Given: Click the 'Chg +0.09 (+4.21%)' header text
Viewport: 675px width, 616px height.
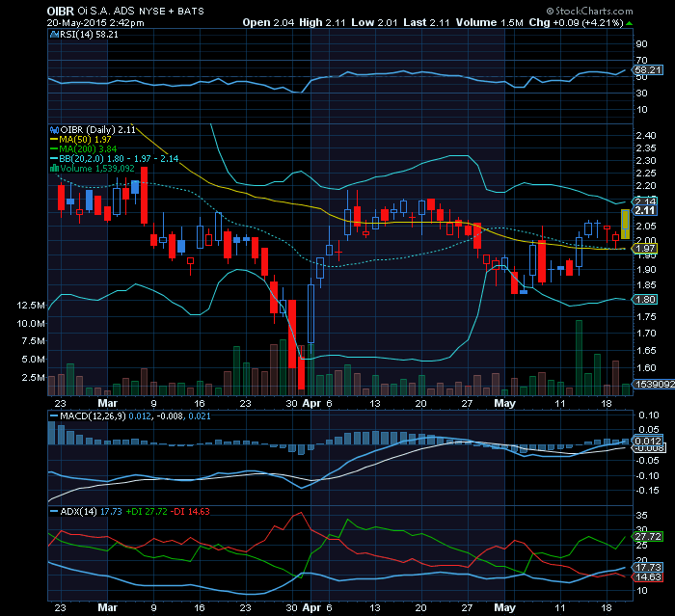Looking at the screenshot, I should pyautogui.click(x=576, y=22).
